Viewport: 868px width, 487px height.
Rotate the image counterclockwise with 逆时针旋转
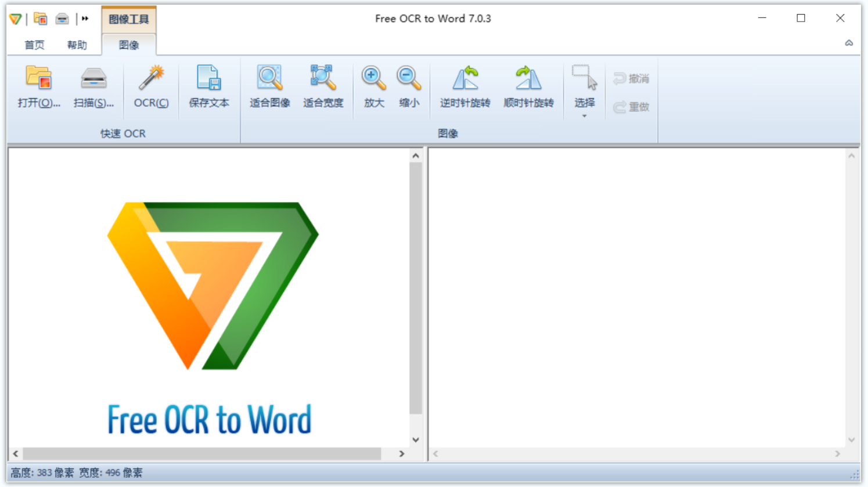[465, 87]
